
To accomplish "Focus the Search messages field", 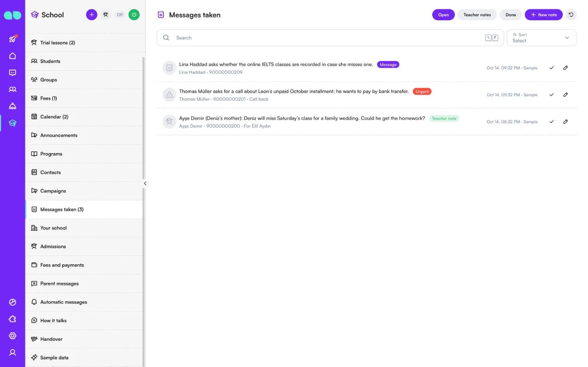I will point(330,38).
